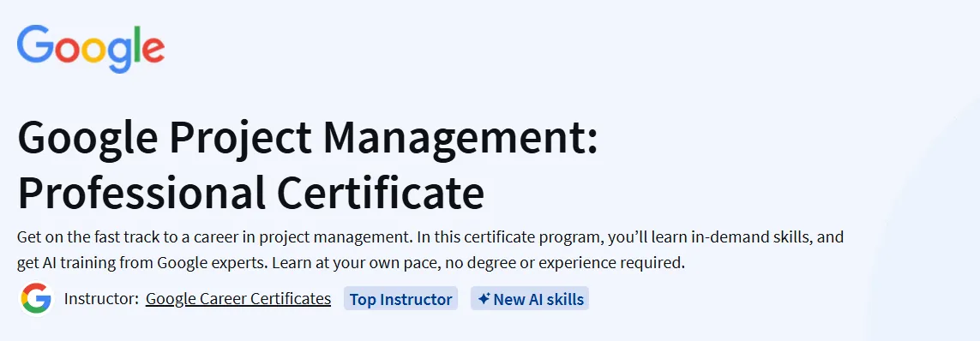
Task: Click the 'Instructor:' label
Action: [101, 299]
